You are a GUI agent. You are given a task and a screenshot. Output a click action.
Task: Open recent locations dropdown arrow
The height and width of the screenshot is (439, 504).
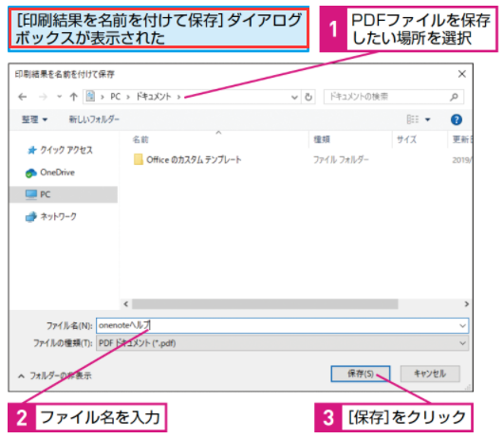[x=59, y=97]
